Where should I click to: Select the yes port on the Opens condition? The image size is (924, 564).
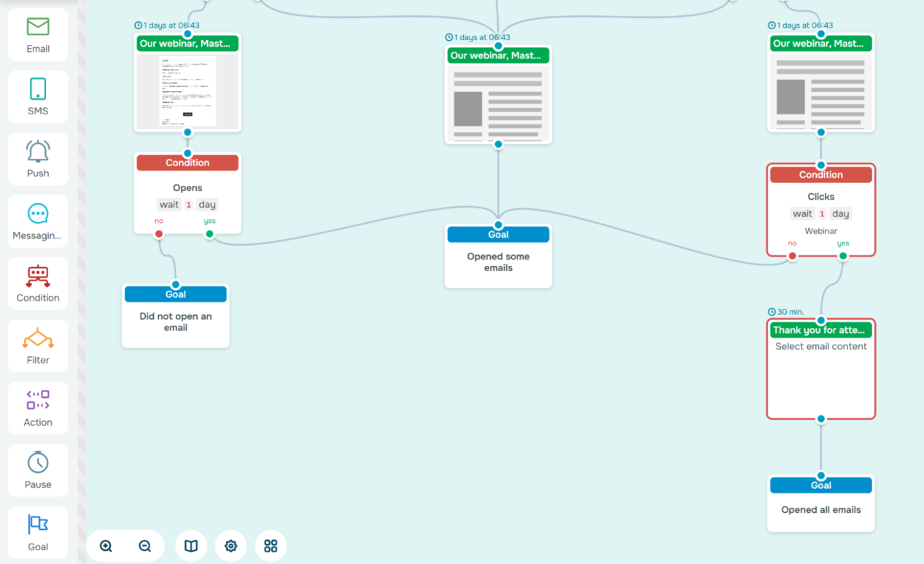(x=209, y=232)
